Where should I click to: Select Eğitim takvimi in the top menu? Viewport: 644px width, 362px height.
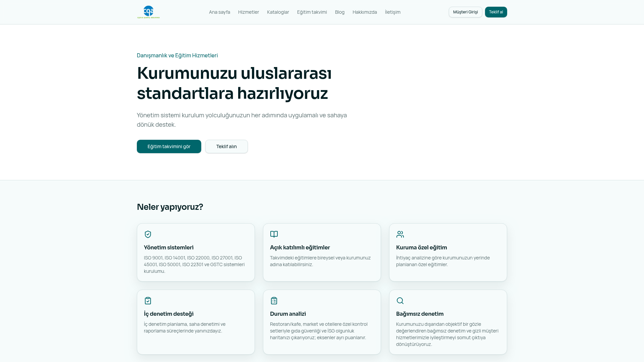coord(312,12)
